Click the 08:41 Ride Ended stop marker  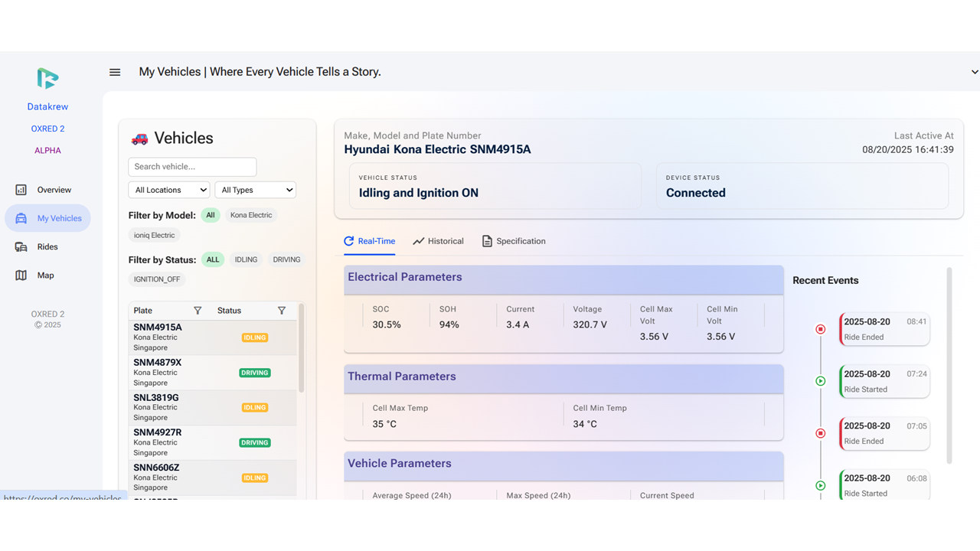(x=820, y=329)
